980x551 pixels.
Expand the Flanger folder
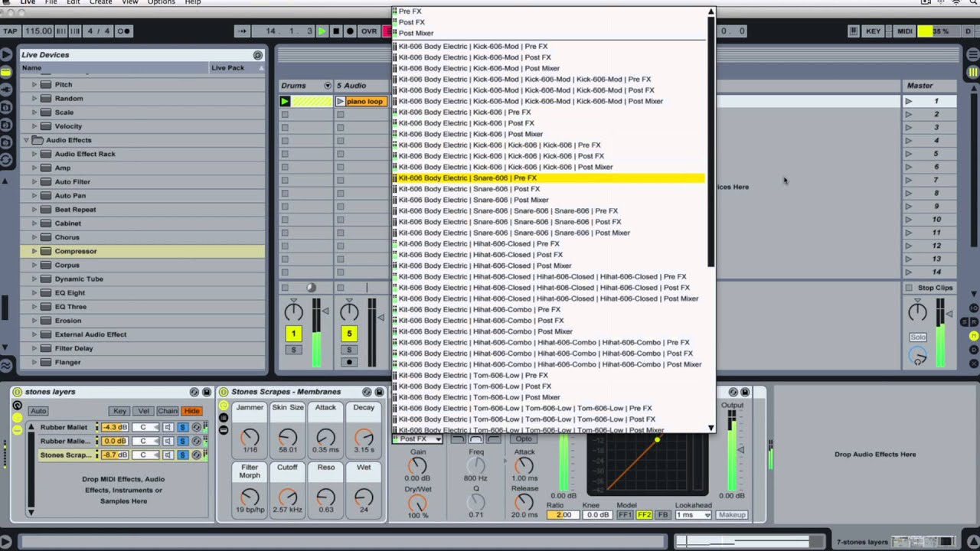[34, 363]
